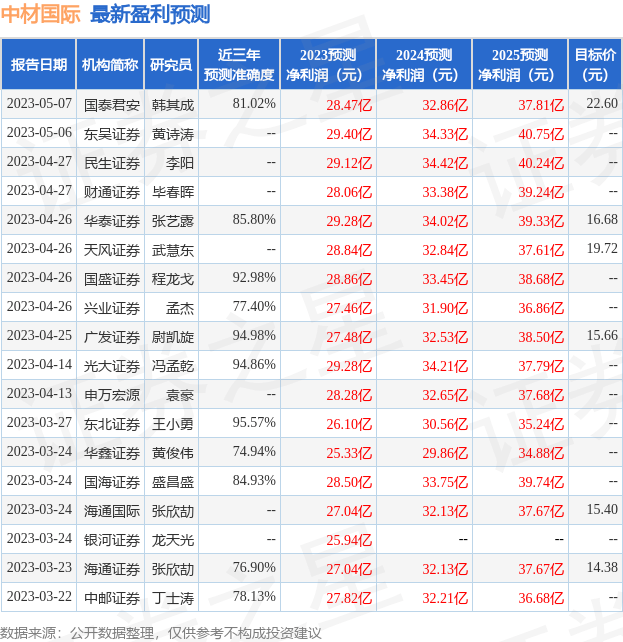This screenshot has width=623, height=642.
Task: Click institution 华泰证券
Action: pyautogui.click(x=112, y=222)
